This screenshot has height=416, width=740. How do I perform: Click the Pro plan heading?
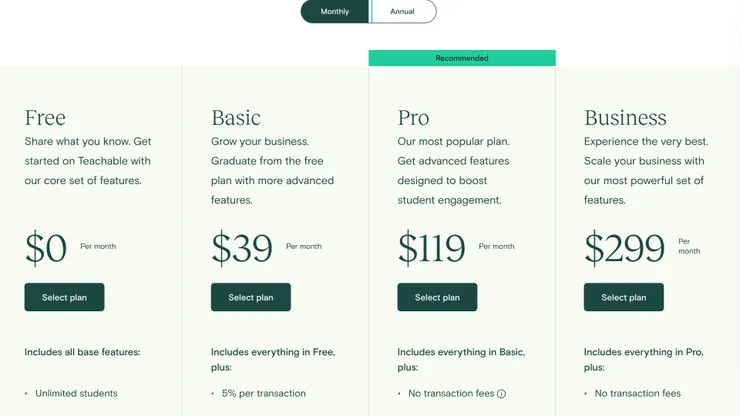click(413, 117)
